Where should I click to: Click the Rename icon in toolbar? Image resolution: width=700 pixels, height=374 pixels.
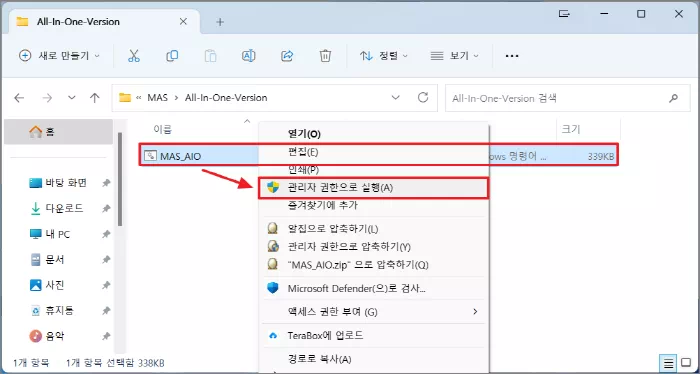[248, 56]
